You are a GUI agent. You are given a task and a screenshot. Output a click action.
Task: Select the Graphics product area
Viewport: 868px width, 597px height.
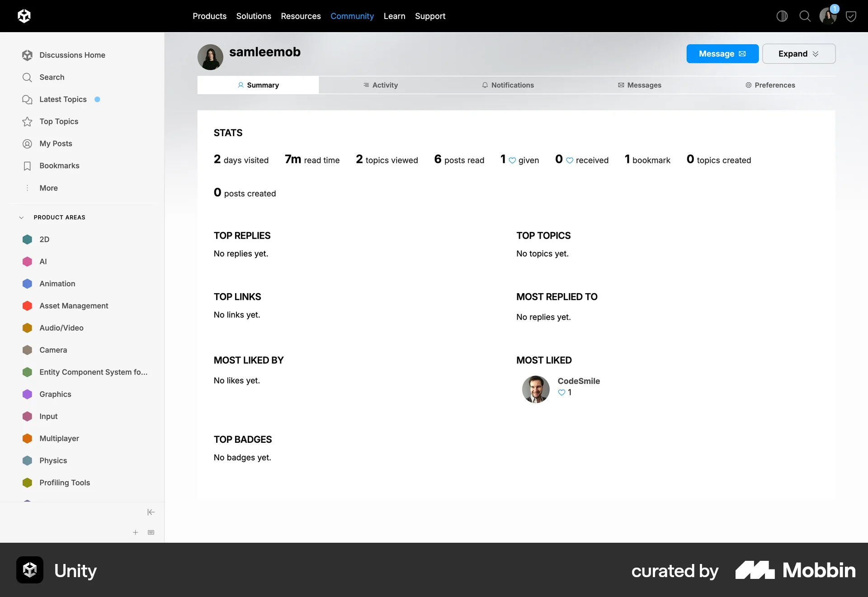point(55,394)
